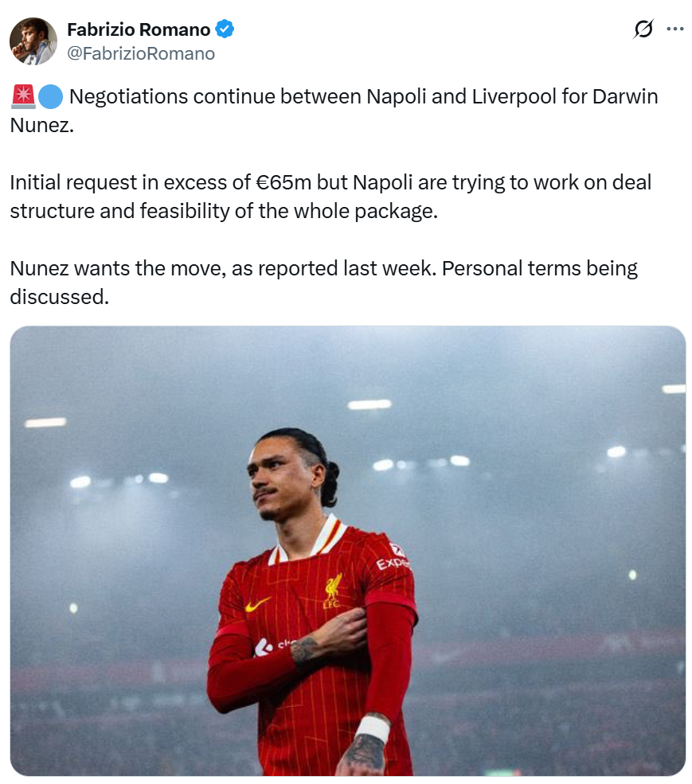Click the "Initial request in excess" paragraph
The width and height of the screenshot is (692, 784).
click(x=330, y=197)
